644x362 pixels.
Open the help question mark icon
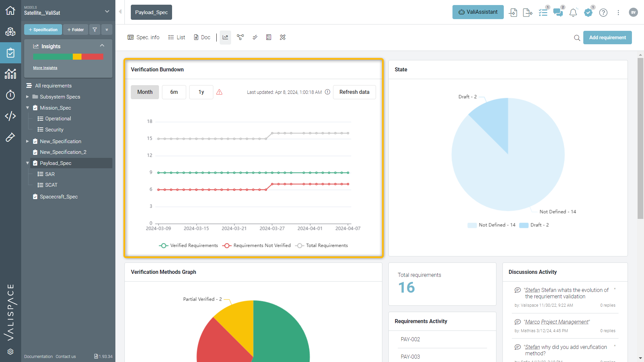603,12
